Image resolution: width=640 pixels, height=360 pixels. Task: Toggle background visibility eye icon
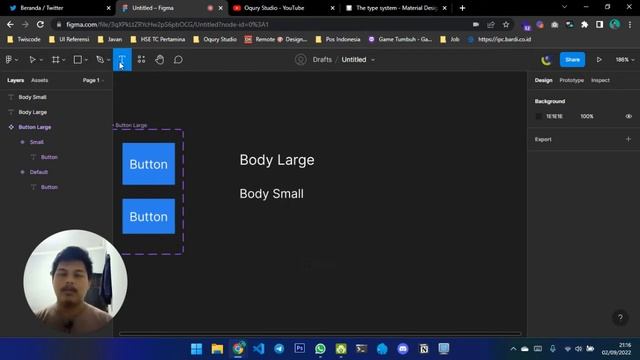[629, 116]
